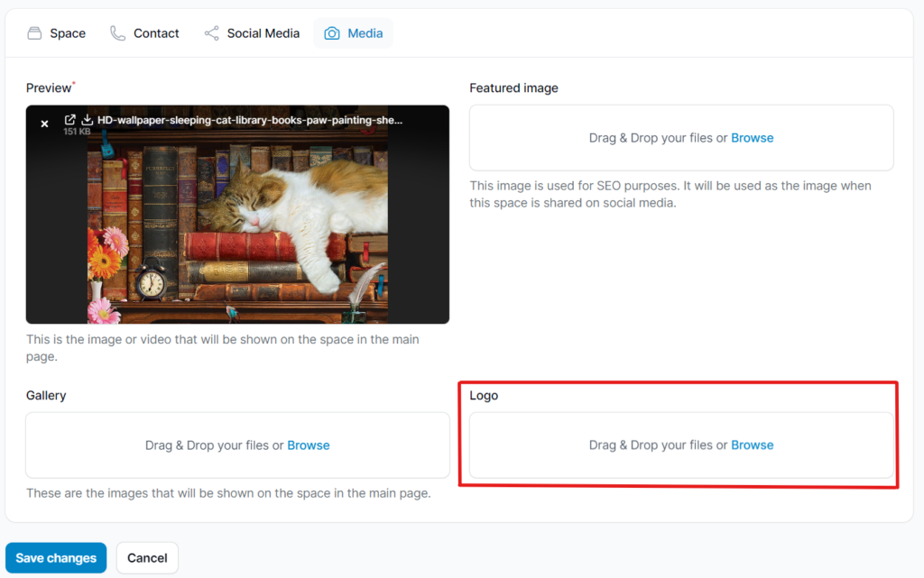Viewport: 924px width, 578px height.
Task: Click the Contact phone icon
Action: (118, 33)
